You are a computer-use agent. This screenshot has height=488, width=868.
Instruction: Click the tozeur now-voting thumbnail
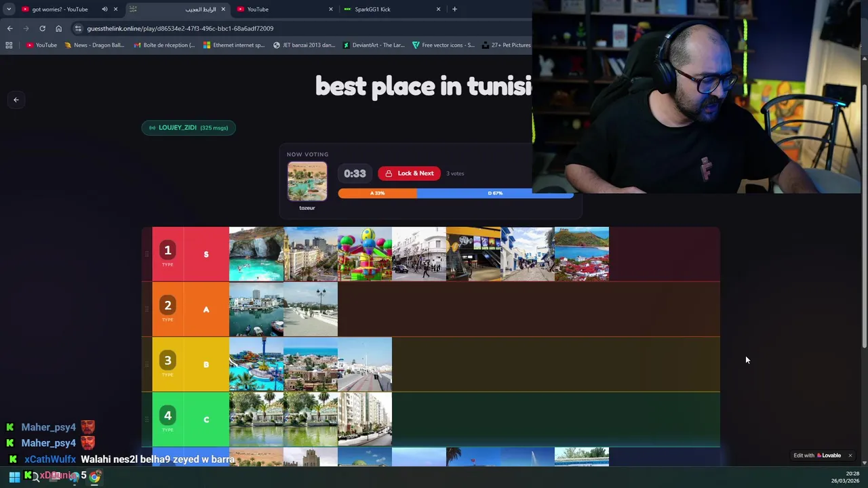(307, 182)
